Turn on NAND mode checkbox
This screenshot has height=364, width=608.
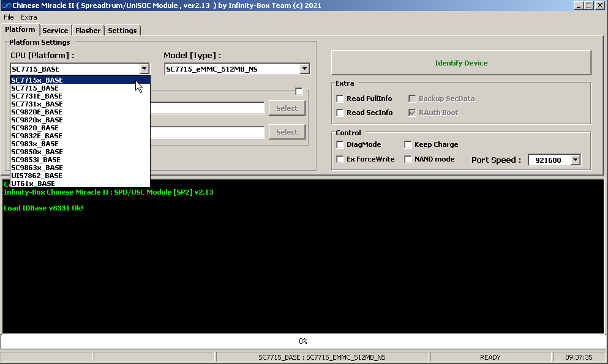tap(408, 160)
